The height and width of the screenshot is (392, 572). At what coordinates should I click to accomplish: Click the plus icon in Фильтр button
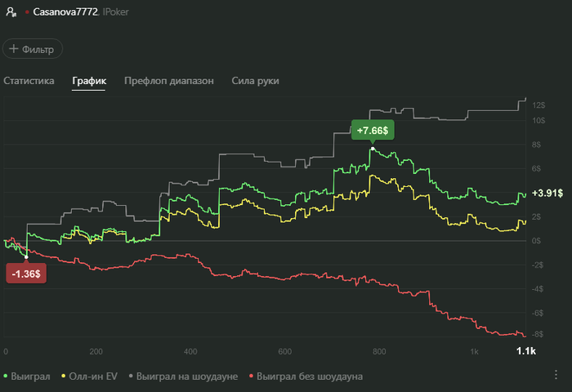pyautogui.click(x=14, y=49)
